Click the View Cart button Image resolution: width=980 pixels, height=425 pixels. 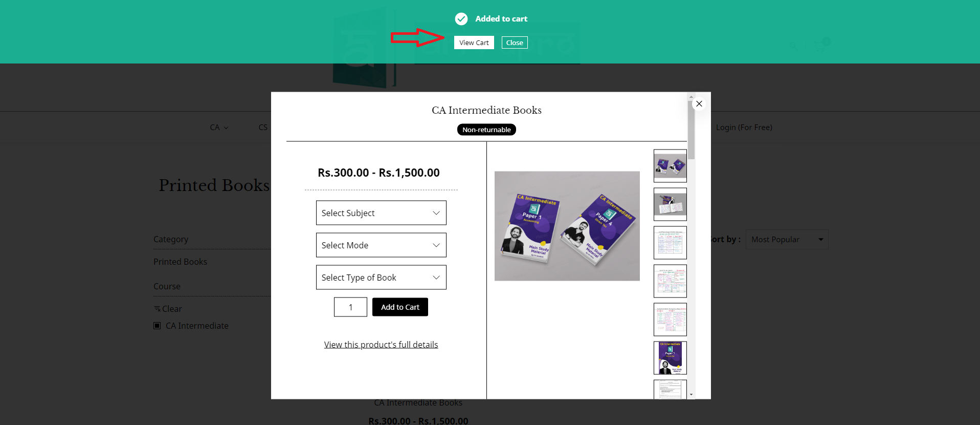tap(474, 42)
